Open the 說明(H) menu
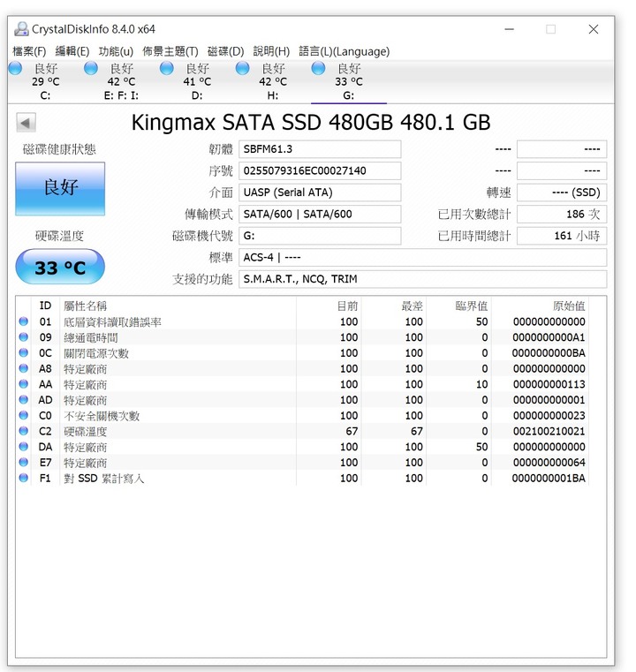 (271, 51)
